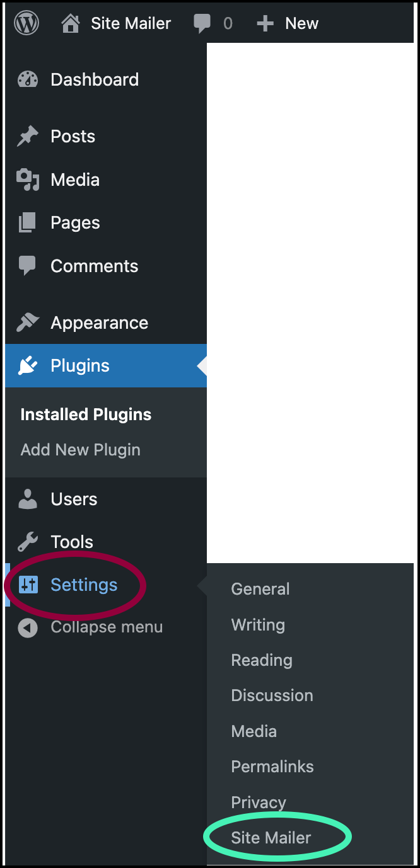
Task: Click the home icon beside Site Mailer
Action: [71, 24]
